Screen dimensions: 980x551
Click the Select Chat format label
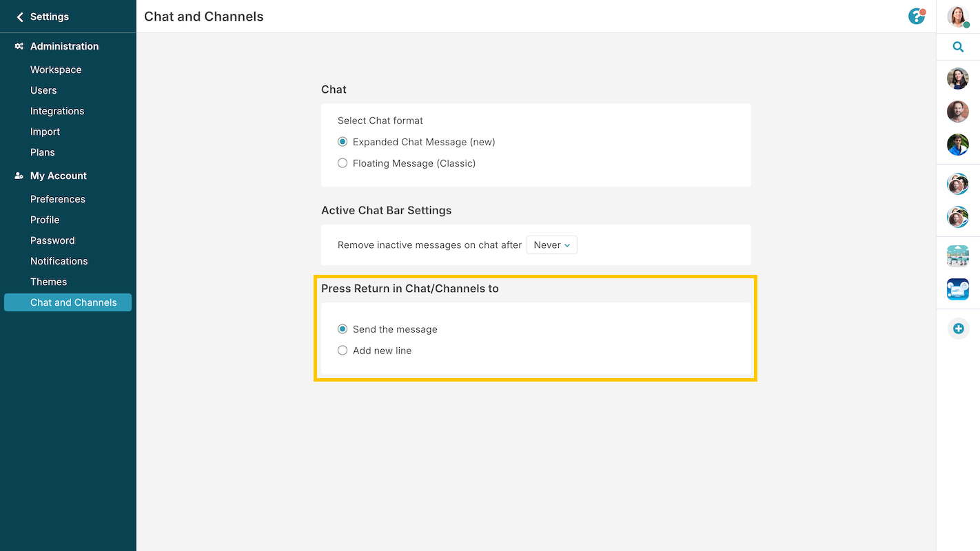click(x=380, y=121)
